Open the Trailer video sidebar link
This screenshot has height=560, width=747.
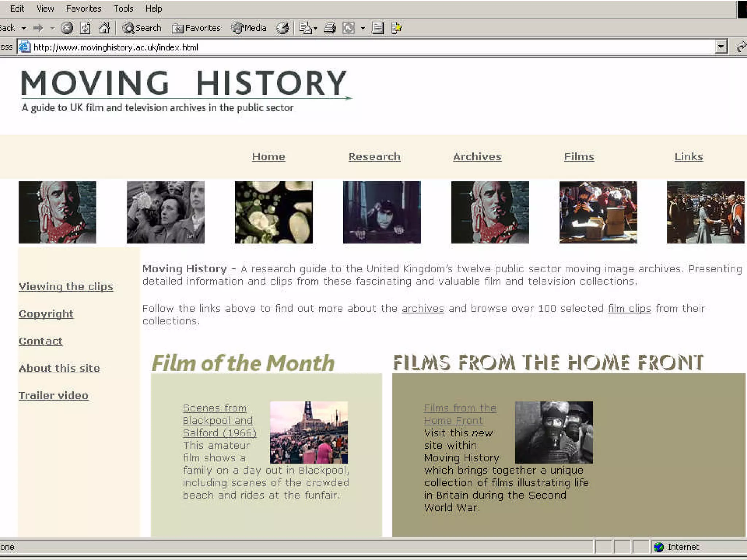[x=54, y=396]
